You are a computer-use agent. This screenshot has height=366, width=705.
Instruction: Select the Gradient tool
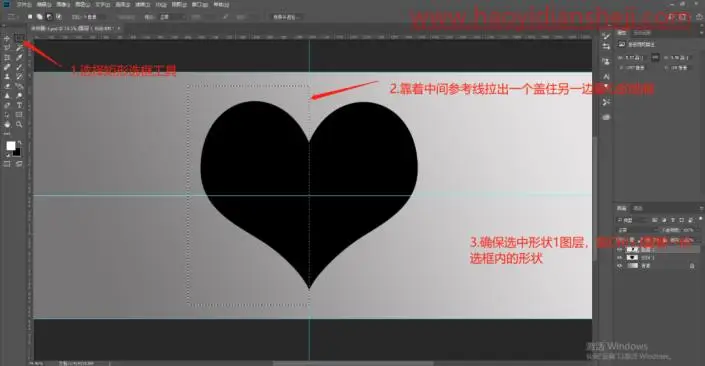tap(19, 86)
